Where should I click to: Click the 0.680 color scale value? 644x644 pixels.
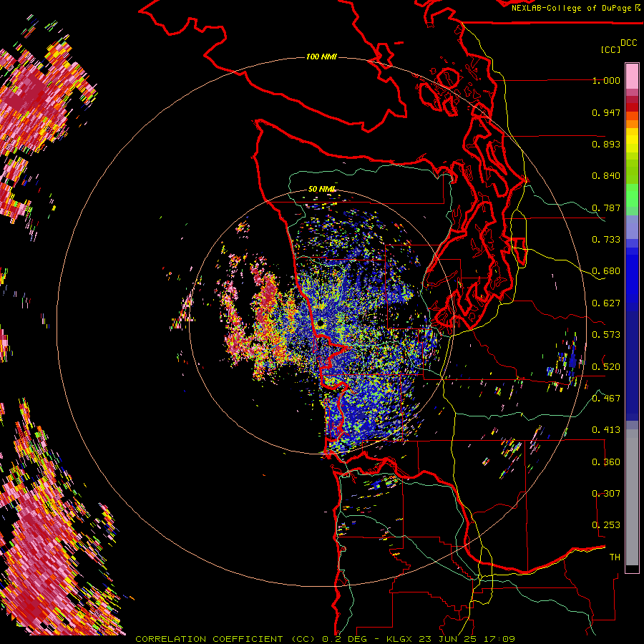[606, 271]
